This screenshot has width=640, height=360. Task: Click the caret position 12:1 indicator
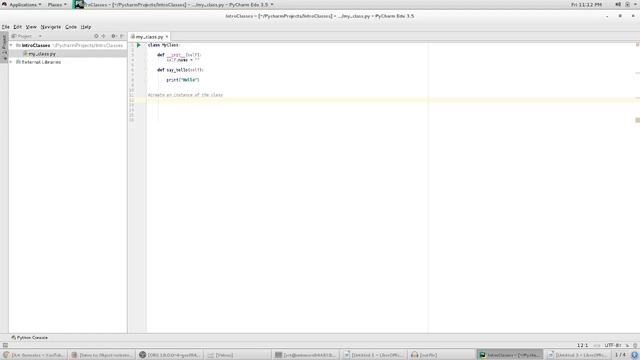pyautogui.click(x=582, y=345)
